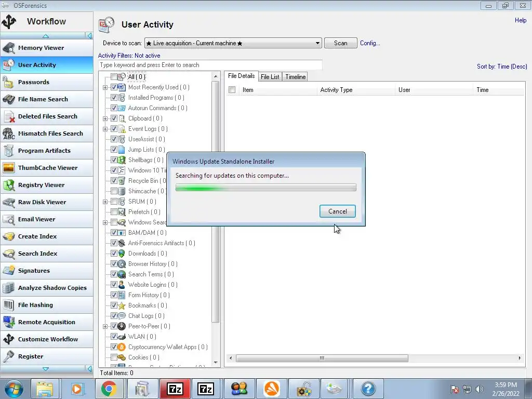Open Windows Explorer from the taskbar
This screenshot has width=532, height=399.
click(x=45, y=389)
